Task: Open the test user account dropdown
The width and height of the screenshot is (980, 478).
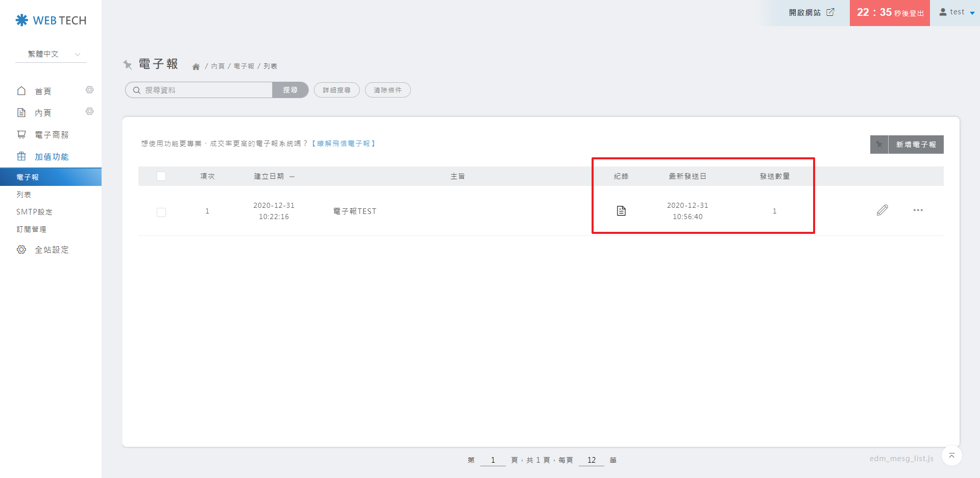Action: tap(957, 12)
